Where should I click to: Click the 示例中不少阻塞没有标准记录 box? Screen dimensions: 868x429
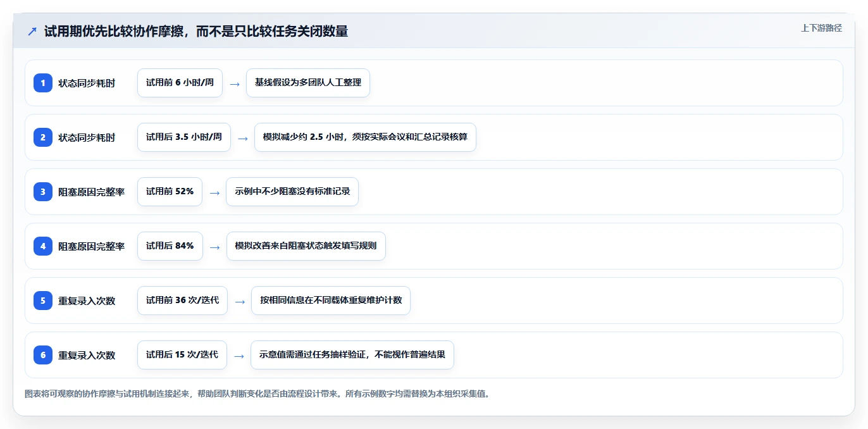click(292, 192)
